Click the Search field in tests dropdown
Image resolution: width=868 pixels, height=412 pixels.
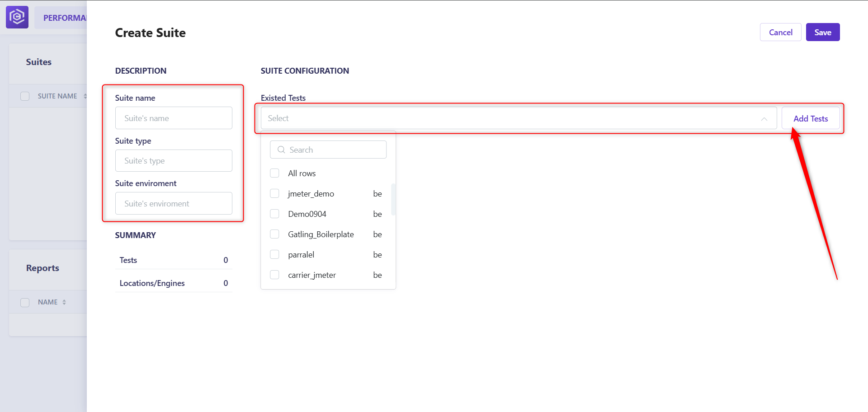point(328,150)
